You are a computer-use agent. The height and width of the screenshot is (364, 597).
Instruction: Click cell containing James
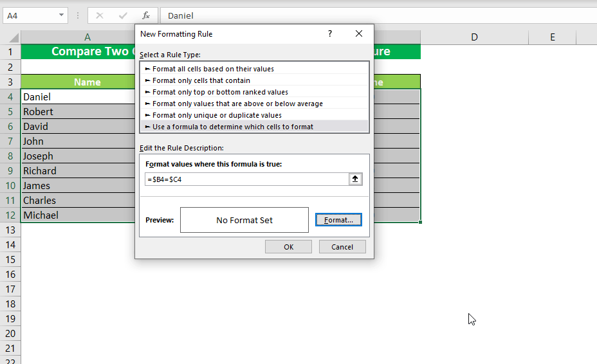click(x=78, y=186)
